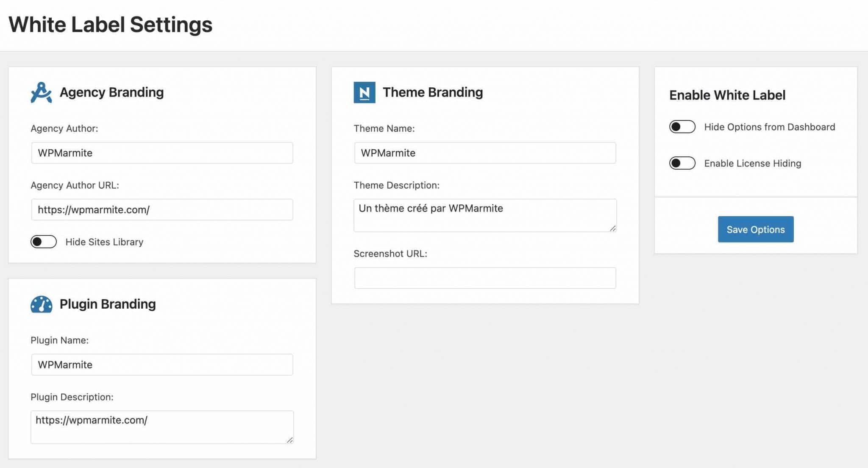Screen dimensions: 868x468
Task: Click the Agency Branding compass icon
Action: [x=41, y=92]
